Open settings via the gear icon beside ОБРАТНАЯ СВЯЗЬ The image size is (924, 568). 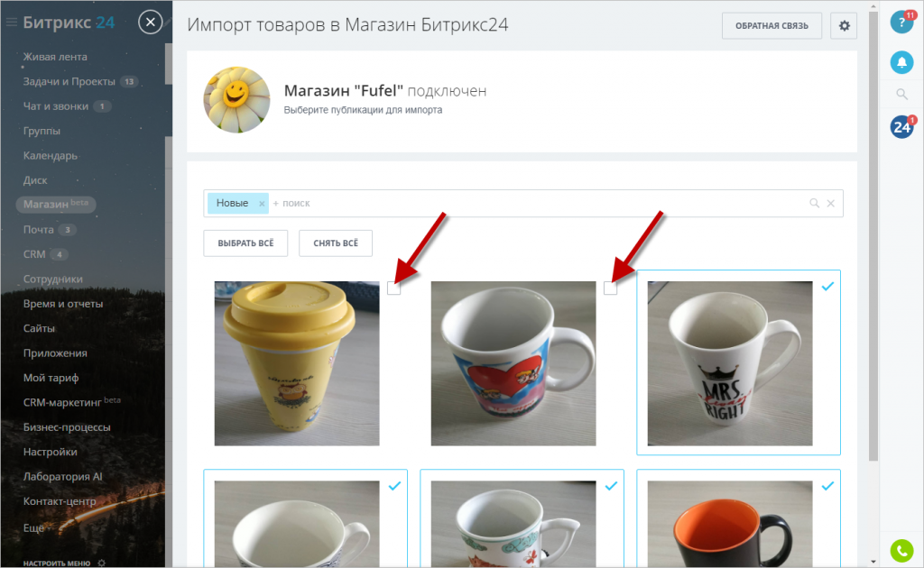(x=844, y=26)
